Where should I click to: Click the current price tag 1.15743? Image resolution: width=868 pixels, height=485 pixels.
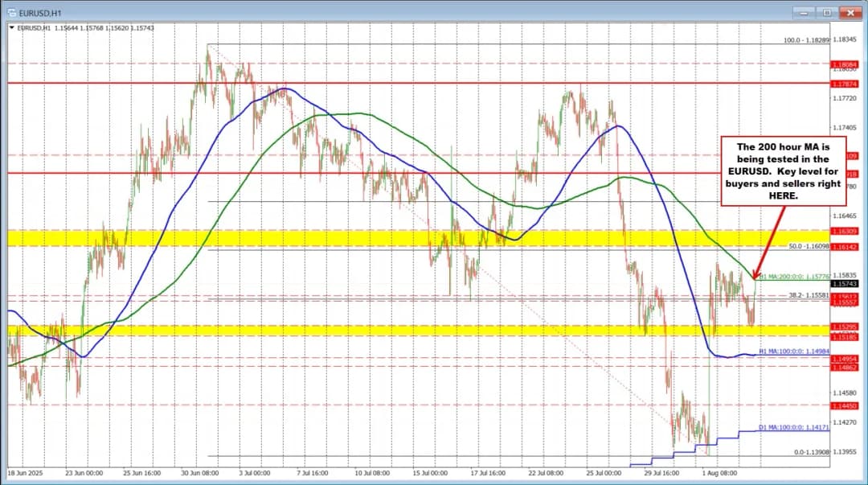pyautogui.click(x=846, y=284)
